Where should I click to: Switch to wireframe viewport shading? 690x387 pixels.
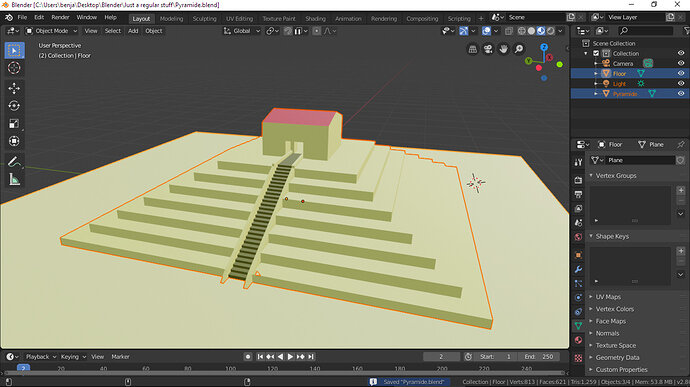[521, 31]
